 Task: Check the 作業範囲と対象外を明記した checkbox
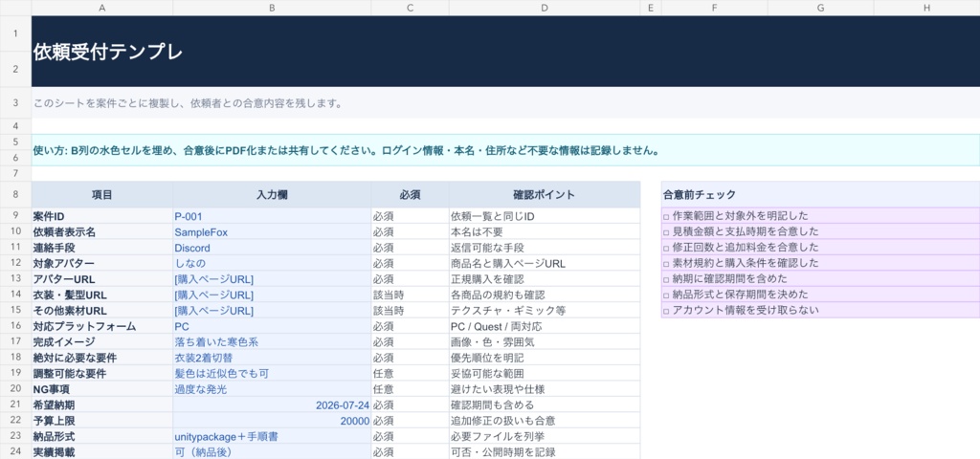[666, 217]
